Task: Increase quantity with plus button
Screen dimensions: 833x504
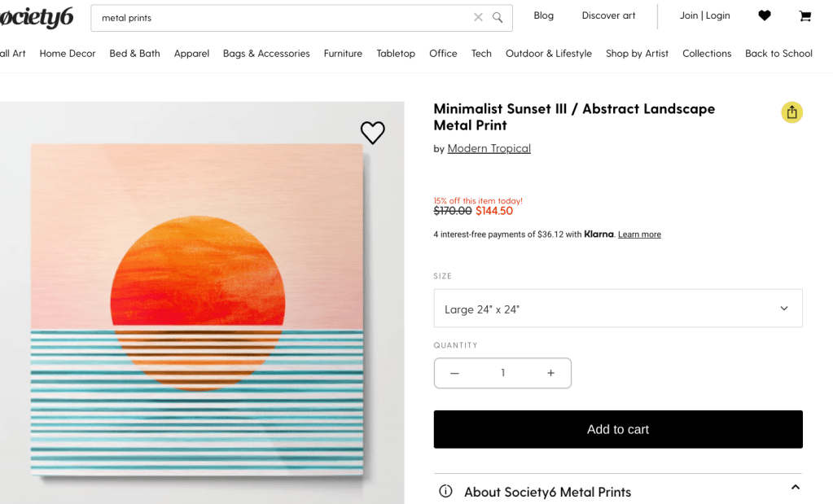Action: 550,373
